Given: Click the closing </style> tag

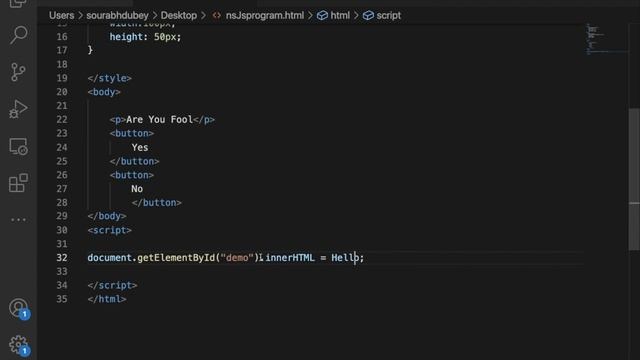Looking at the screenshot, I should (x=109, y=78).
